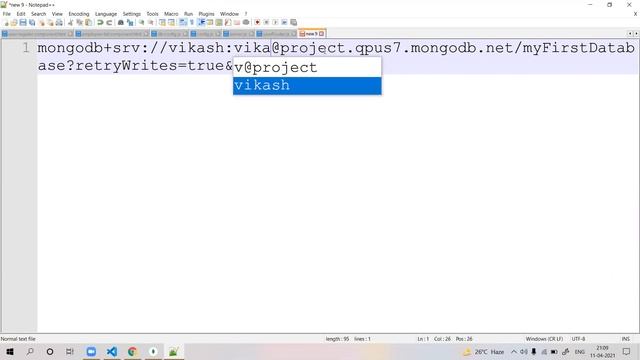
Task: Click the Playback macro icon
Action: point(276,22)
